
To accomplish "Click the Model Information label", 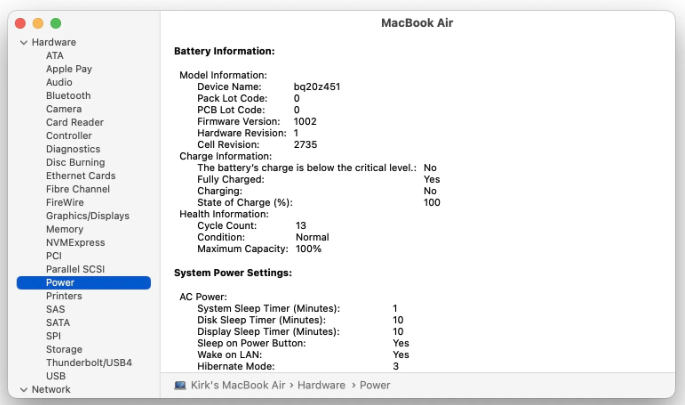I will click(223, 75).
